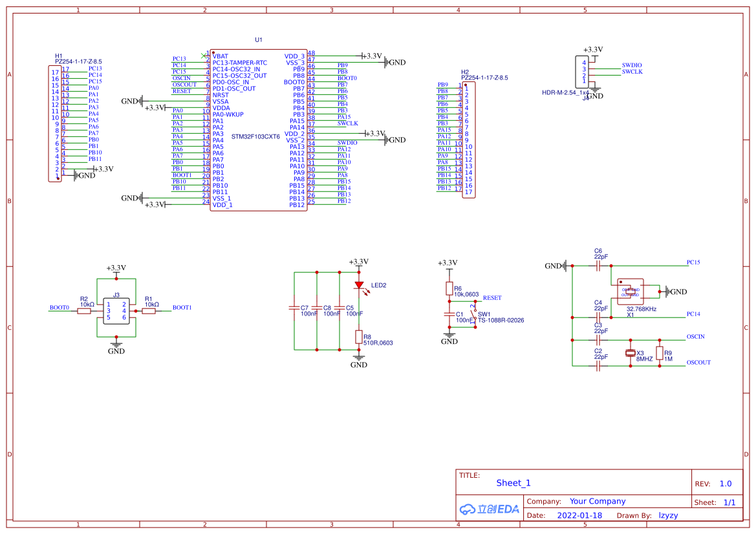Click the X1 32.768KHz crystal symbol

[x=631, y=292]
